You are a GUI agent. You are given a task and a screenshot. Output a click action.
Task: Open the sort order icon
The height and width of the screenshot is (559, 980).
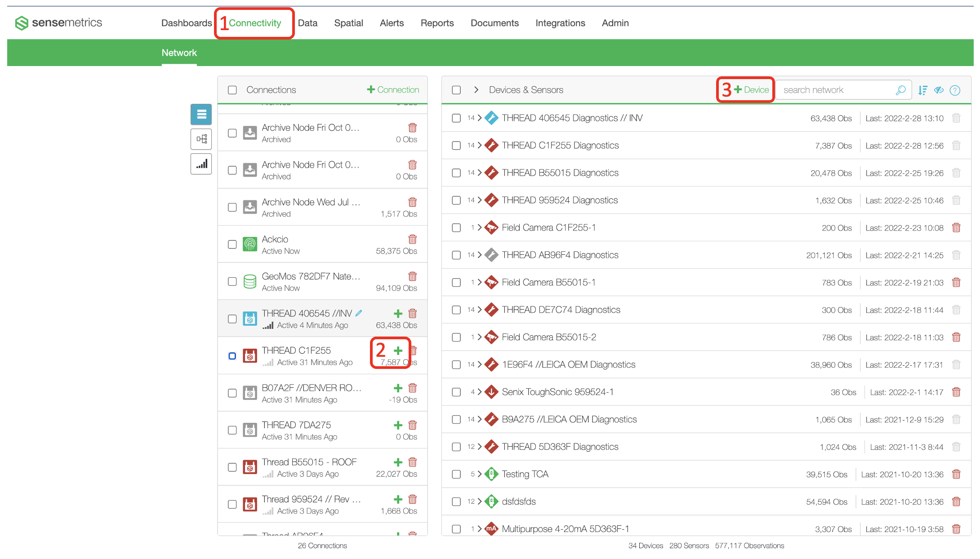[x=922, y=90]
